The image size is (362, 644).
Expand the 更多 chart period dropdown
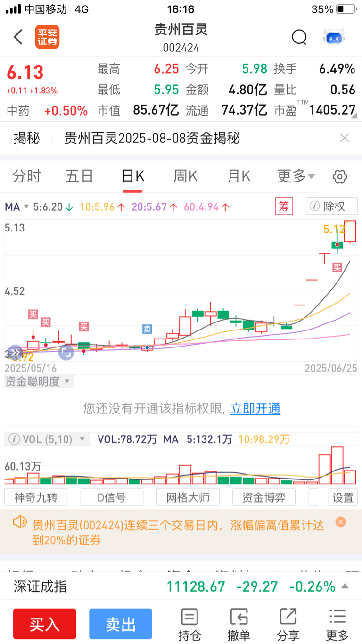point(296,176)
